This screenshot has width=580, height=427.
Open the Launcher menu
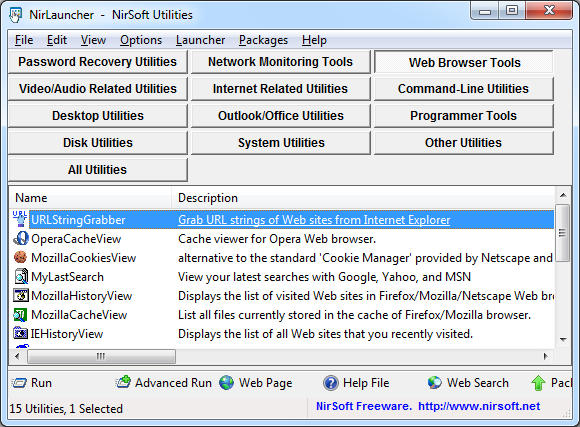point(200,40)
